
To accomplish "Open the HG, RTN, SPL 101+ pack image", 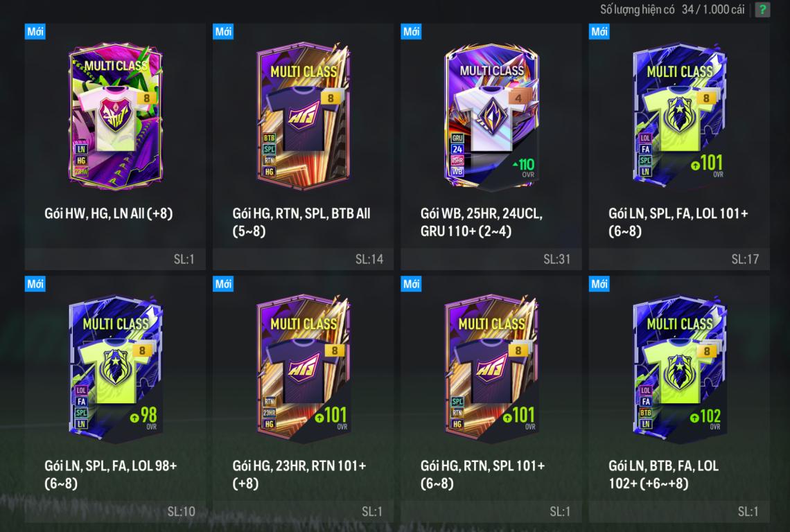I will click(491, 369).
